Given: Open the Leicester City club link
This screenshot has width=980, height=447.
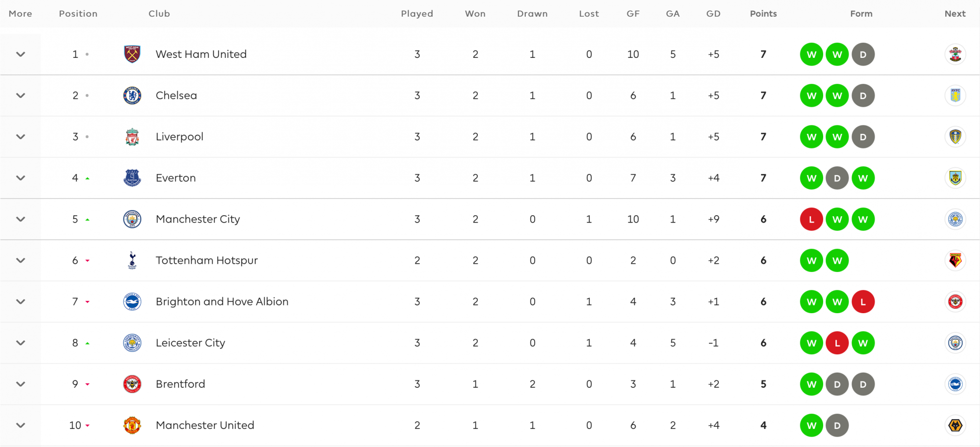Looking at the screenshot, I should (190, 343).
